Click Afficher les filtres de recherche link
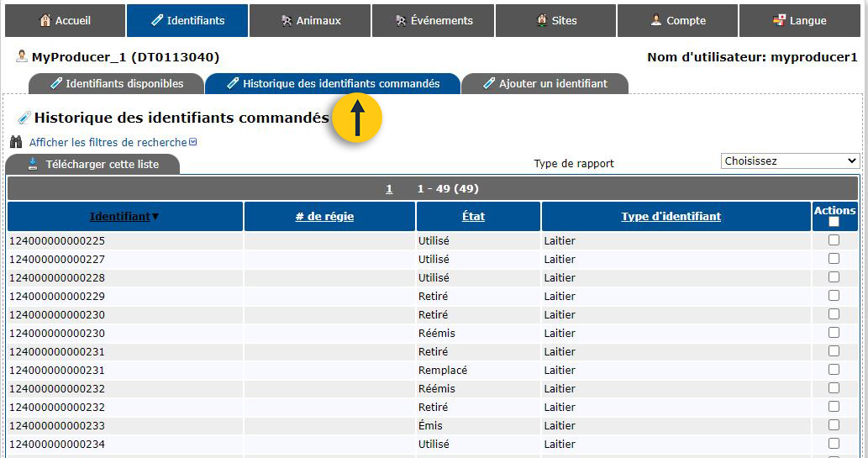 click(x=108, y=142)
